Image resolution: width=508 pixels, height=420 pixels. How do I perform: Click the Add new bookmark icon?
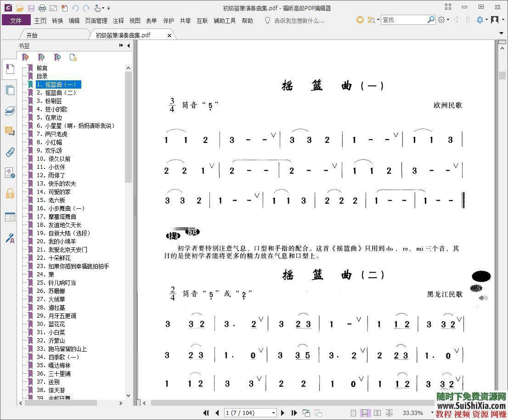[x=41, y=57]
